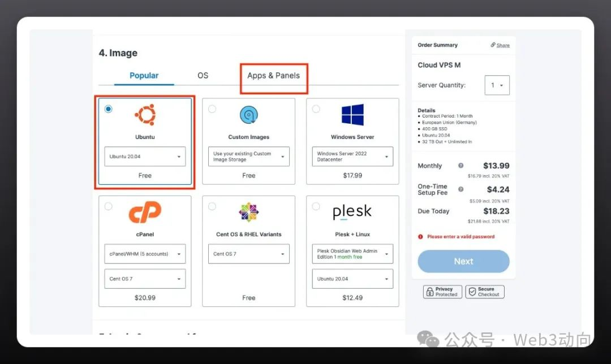This screenshot has height=364, width=611.
Task: Switch to the OS tab
Action: coord(203,76)
